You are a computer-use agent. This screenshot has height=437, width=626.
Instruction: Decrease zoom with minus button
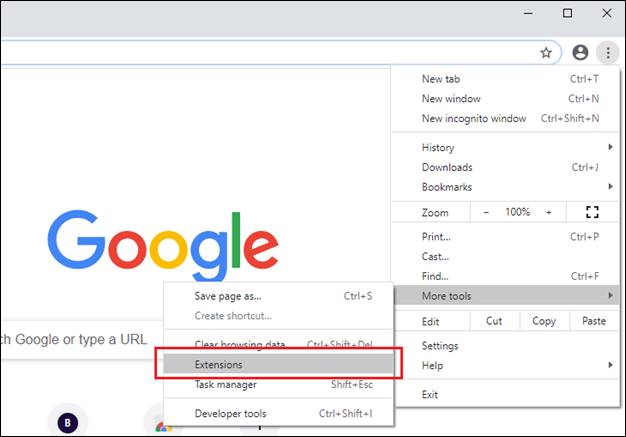(487, 212)
